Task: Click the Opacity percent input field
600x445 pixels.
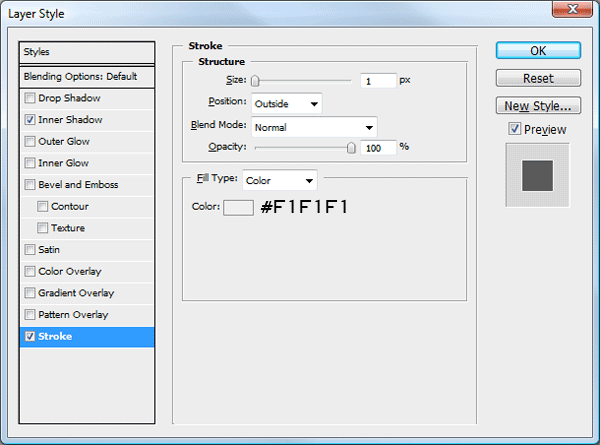Action: pos(378,148)
